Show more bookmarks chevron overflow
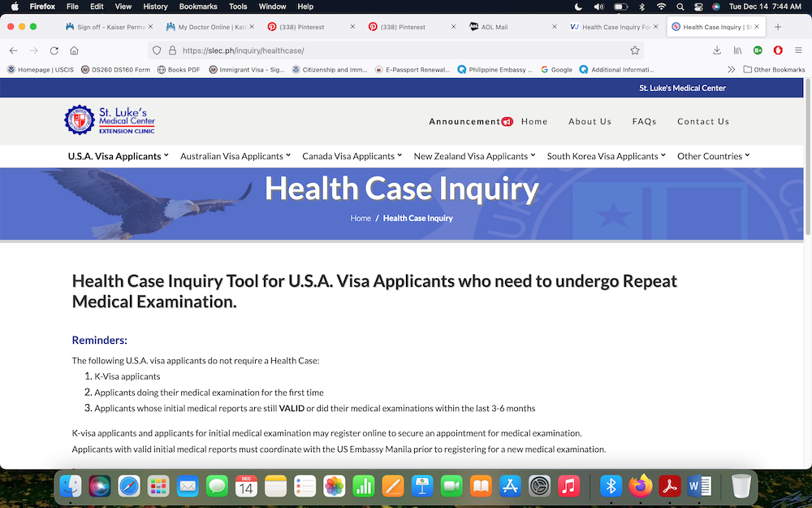This screenshot has width=812, height=508. (x=731, y=69)
